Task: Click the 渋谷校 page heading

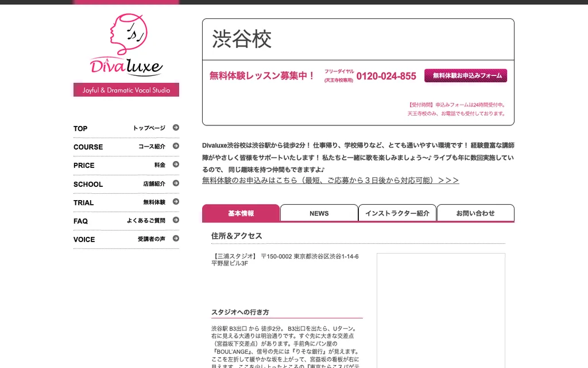Action: point(242,39)
